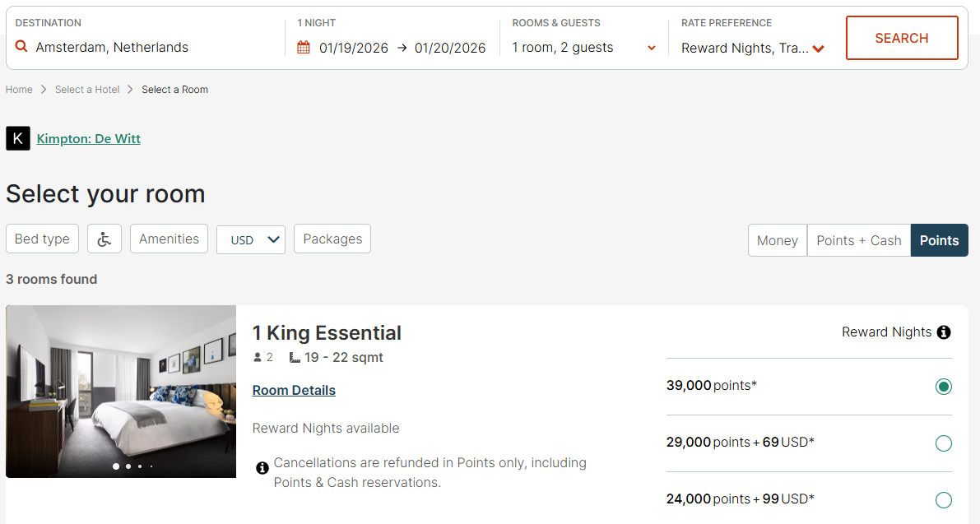Screen dimensions: 980x524
Task: Click the Reward Nights info icon
Action: (944, 332)
